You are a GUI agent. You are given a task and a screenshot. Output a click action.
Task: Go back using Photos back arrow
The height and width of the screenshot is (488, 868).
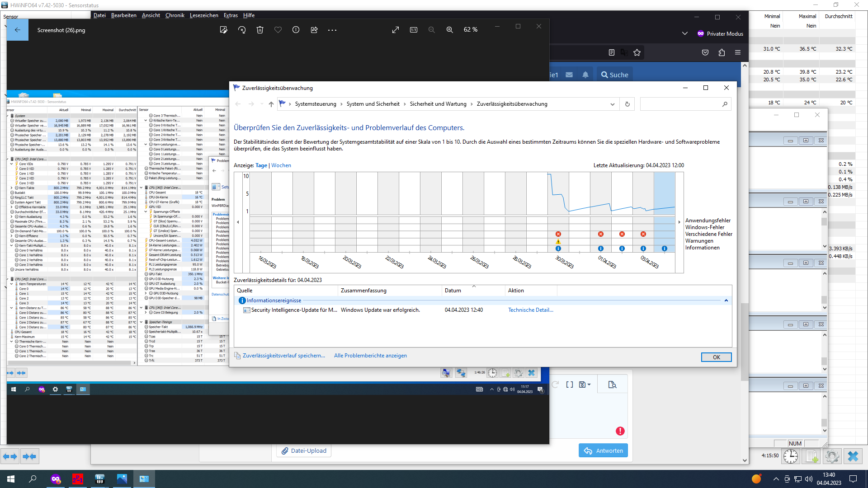[18, 30]
